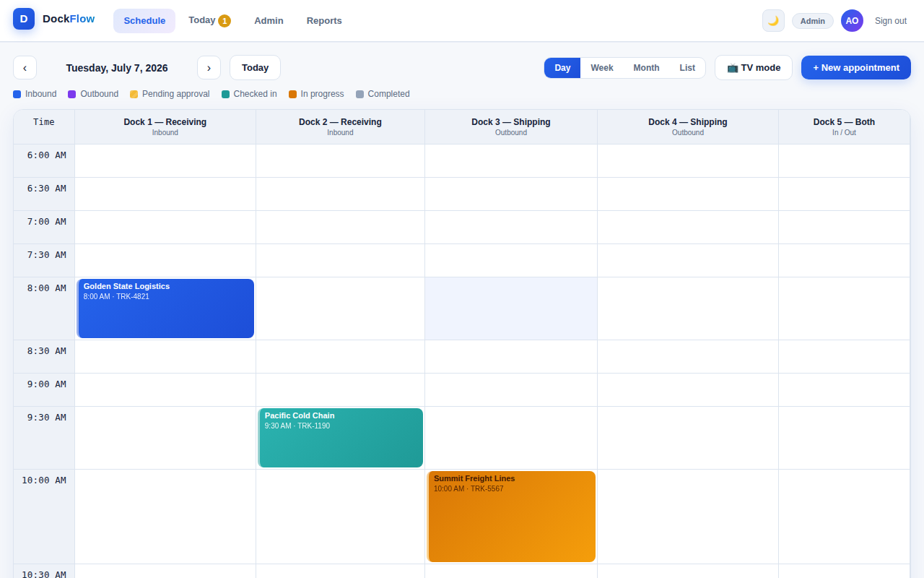
Task: Select the Dock 2 — Receiving column header
Action: pyautogui.click(x=341, y=127)
